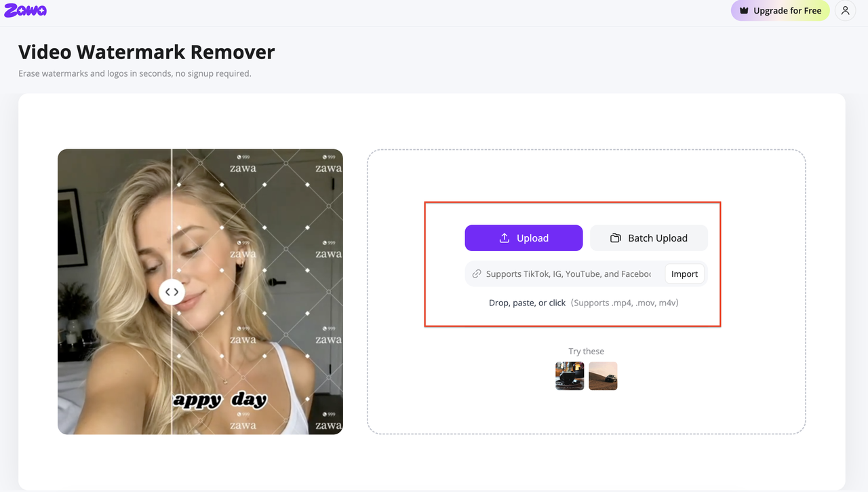The height and width of the screenshot is (492, 868).
Task: Try the black car sample video
Action: 570,376
